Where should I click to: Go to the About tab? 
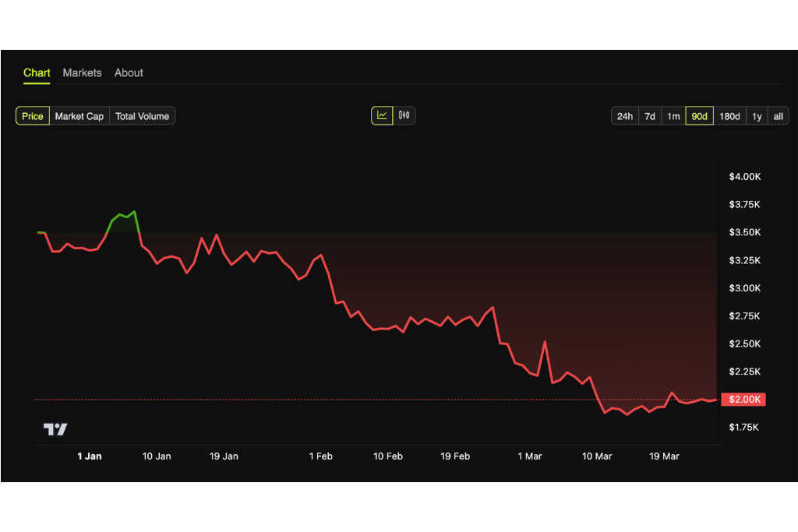(129, 72)
